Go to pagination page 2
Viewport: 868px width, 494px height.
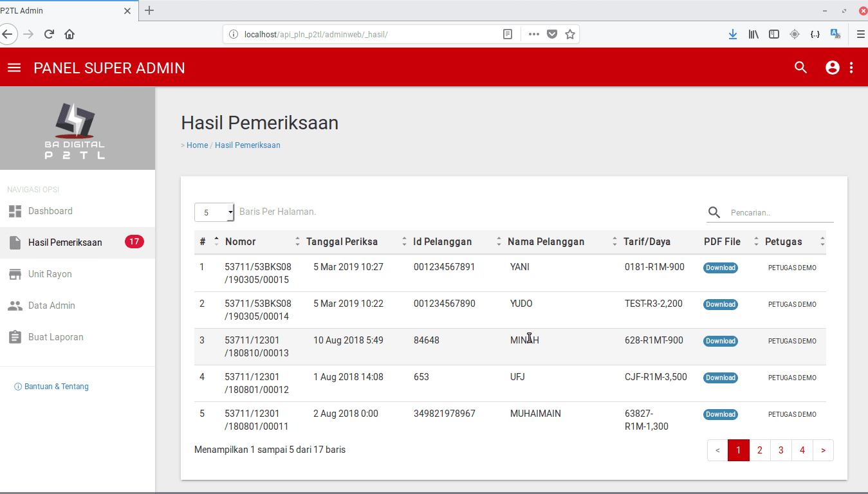759,450
